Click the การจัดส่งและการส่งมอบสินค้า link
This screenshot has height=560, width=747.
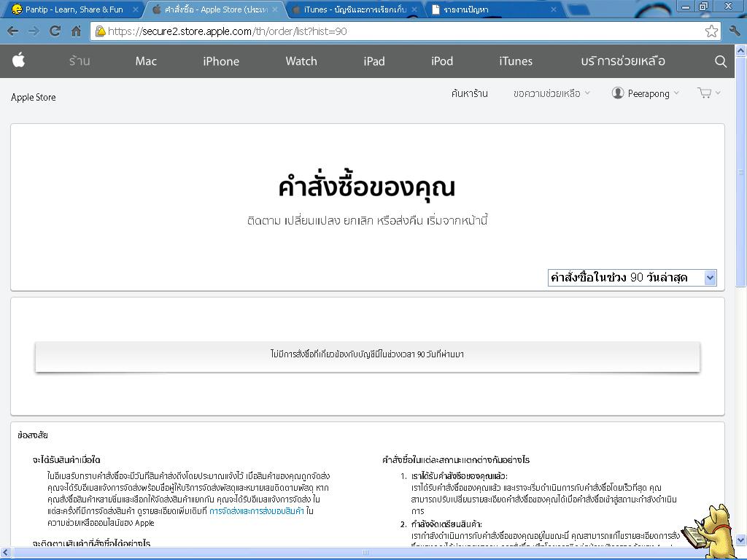click(x=256, y=511)
